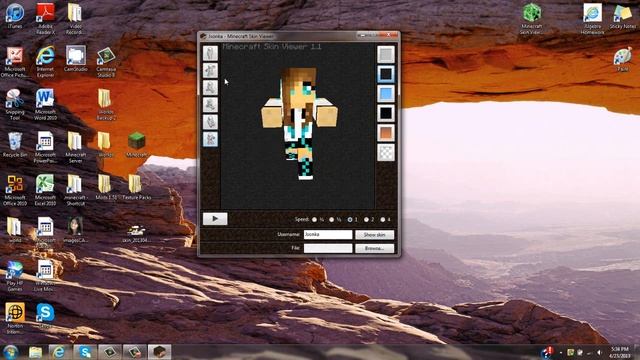Select the Worlds Backup 2 folder
Viewport: 640px width, 360px height.
[106, 104]
